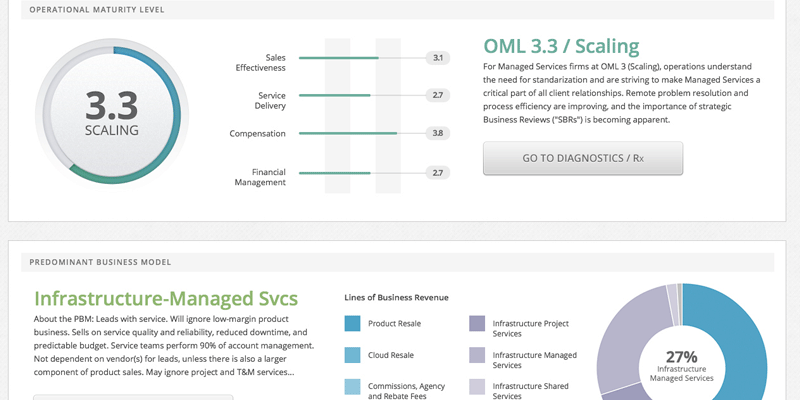The height and width of the screenshot is (400, 800).
Task: Click the Service Delivery 2.7 score badge
Action: (437, 96)
